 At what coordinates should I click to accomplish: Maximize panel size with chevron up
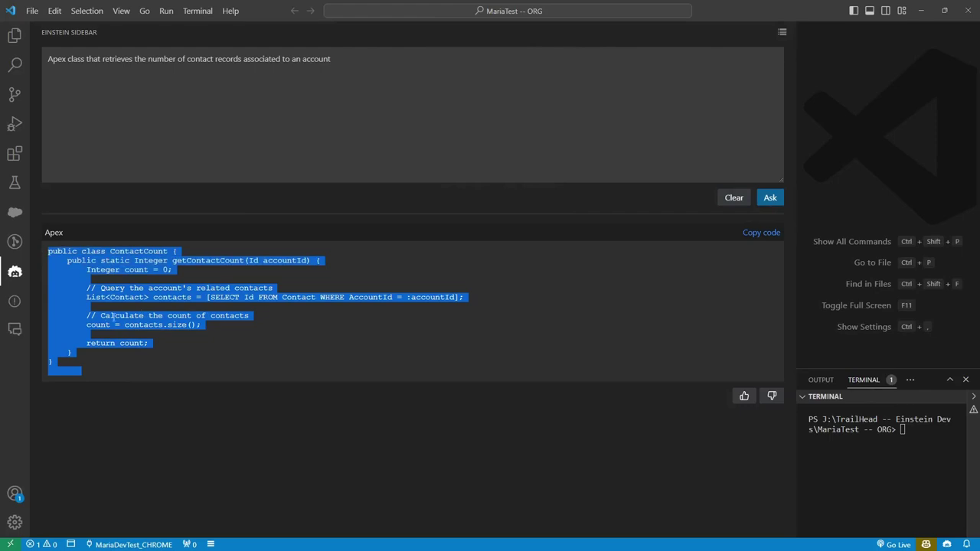pyautogui.click(x=950, y=380)
